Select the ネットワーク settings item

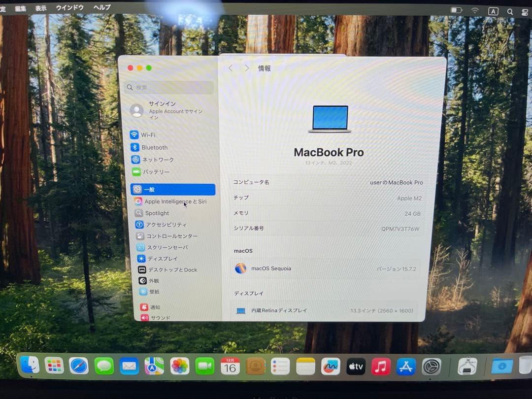pyautogui.click(x=159, y=160)
